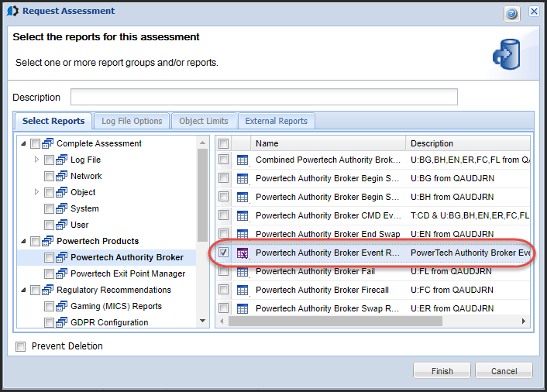547x392 pixels.
Task: Click the help icon in title bar
Action: coord(512,12)
